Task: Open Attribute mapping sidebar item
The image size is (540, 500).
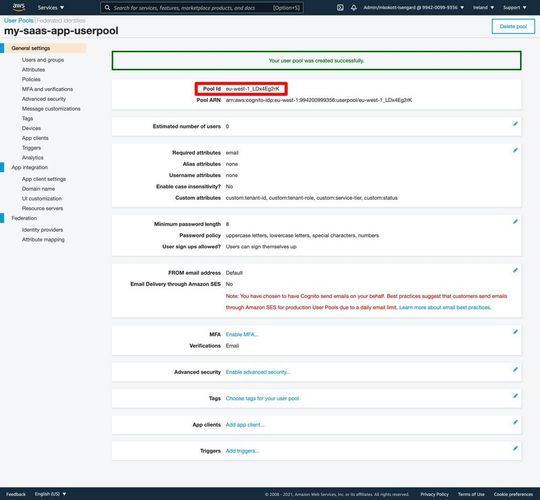Action: tap(43, 240)
